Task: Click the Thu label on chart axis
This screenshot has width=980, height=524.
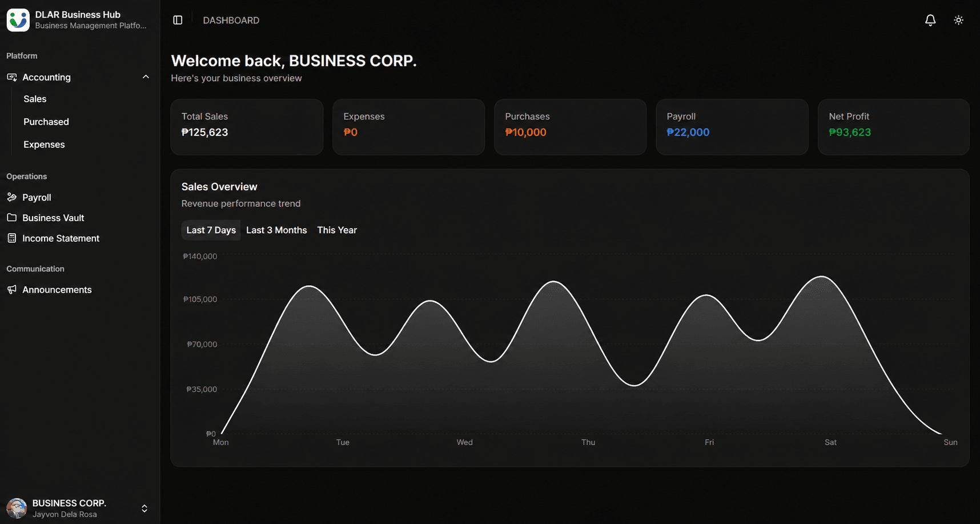Action: point(588,442)
